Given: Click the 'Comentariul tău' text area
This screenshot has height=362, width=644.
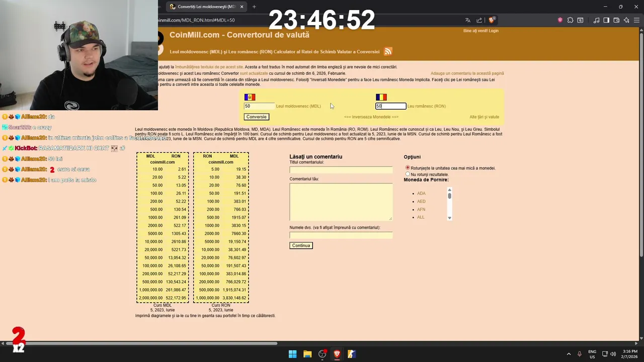Looking at the screenshot, I should point(341,202).
